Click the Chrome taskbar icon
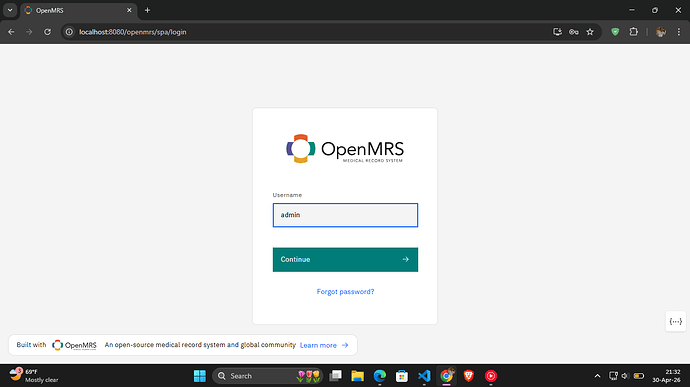Image resolution: width=690 pixels, height=387 pixels. point(446,376)
